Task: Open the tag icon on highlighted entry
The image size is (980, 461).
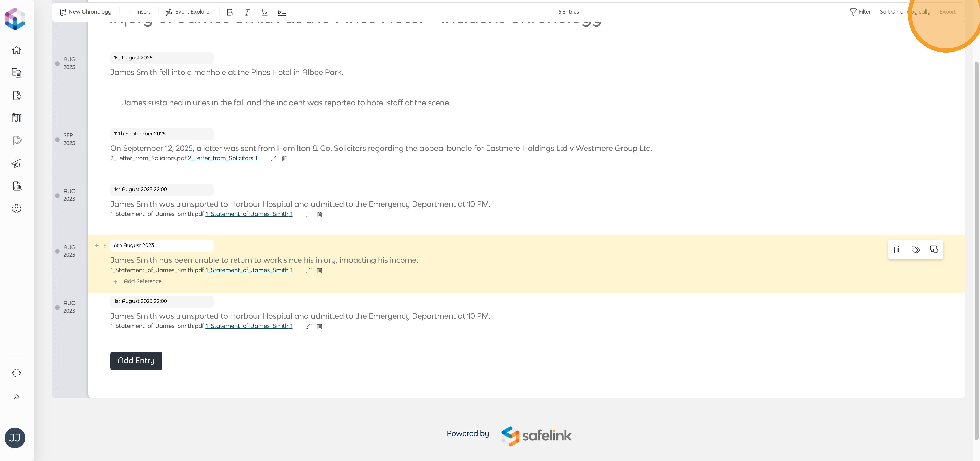Action: (x=916, y=249)
